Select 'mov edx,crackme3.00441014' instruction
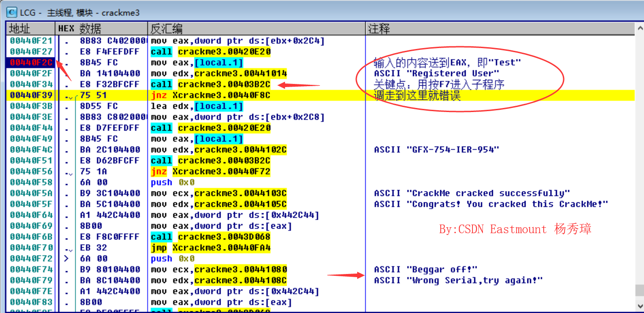The height and width of the screenshot is (313, 644). [x=219, y=73]
